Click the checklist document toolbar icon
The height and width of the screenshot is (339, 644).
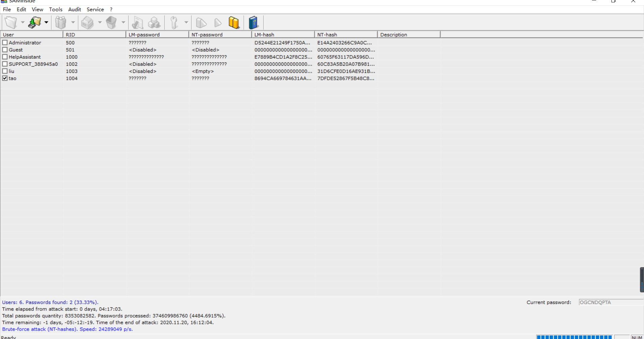tap(138, 22)
